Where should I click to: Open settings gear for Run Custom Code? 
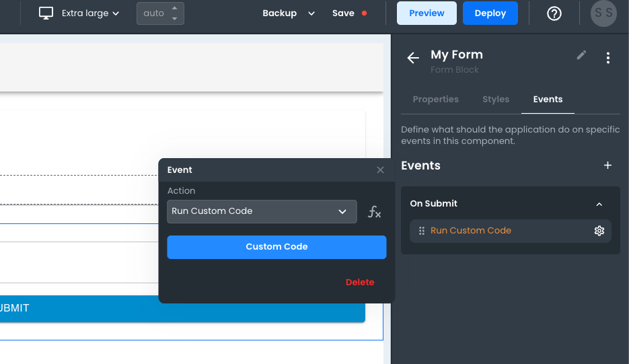click(599, 231)
